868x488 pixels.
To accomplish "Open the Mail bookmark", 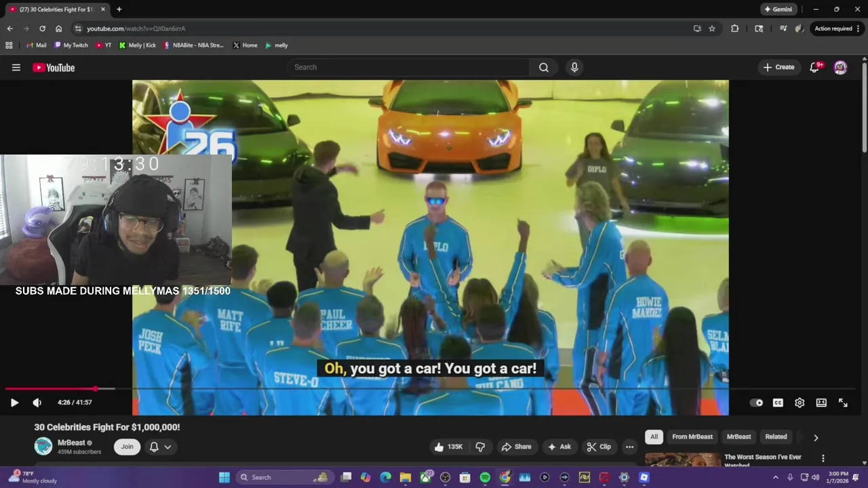I will pos(36,45).
